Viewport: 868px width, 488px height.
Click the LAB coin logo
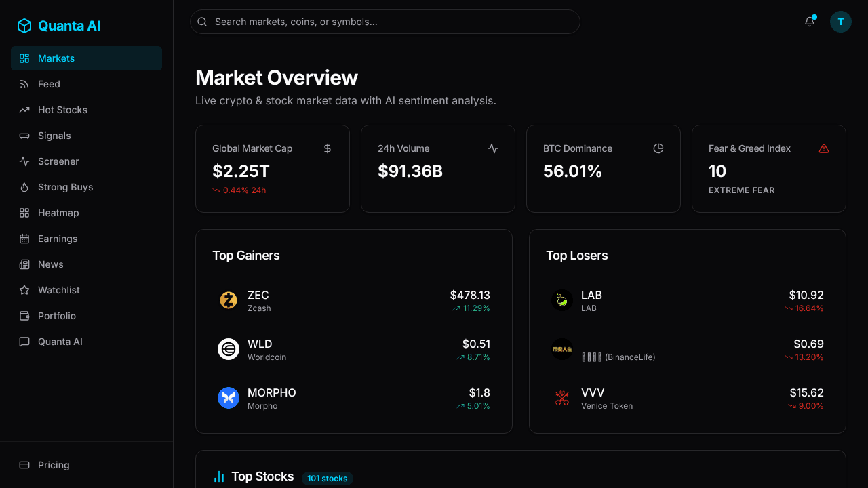562,300
